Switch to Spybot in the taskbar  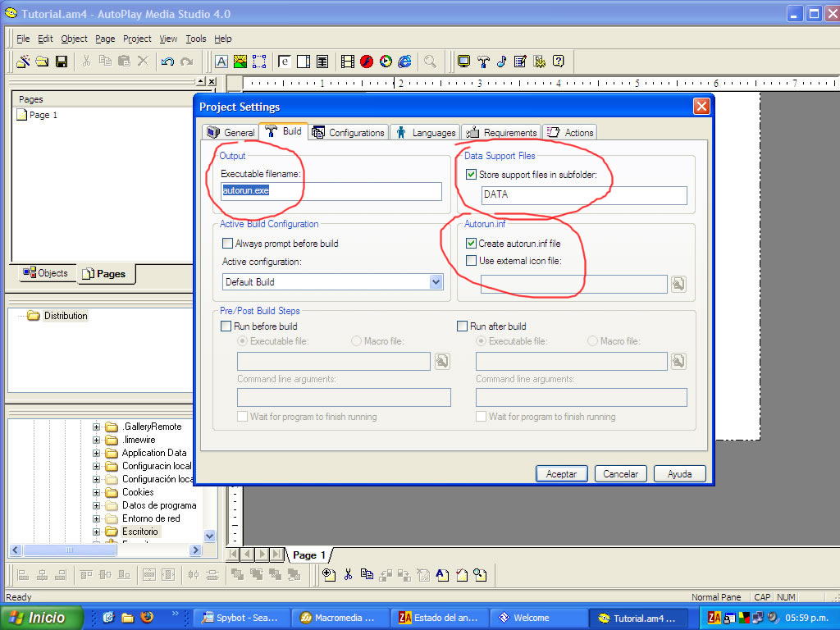pyautogui.click(x=241, y=618)
